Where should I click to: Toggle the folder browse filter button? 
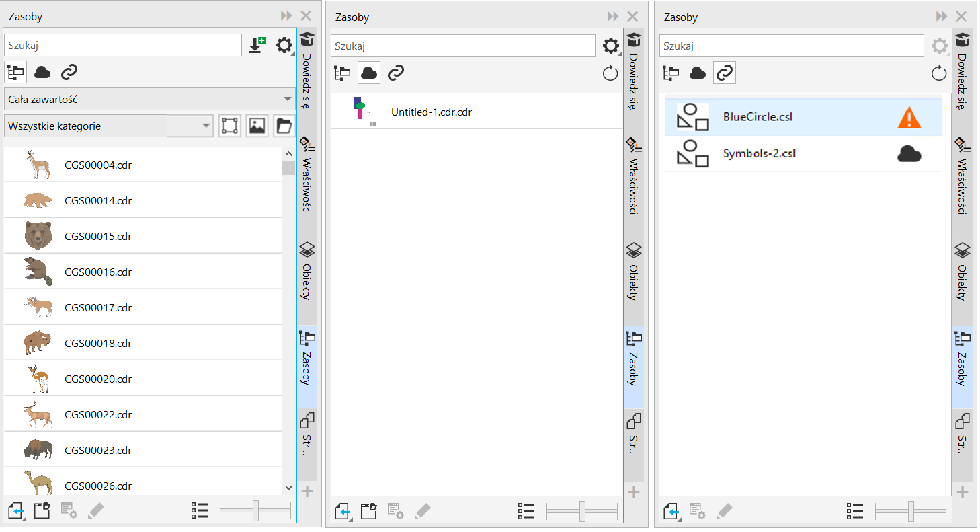click(x=284, y=126)
